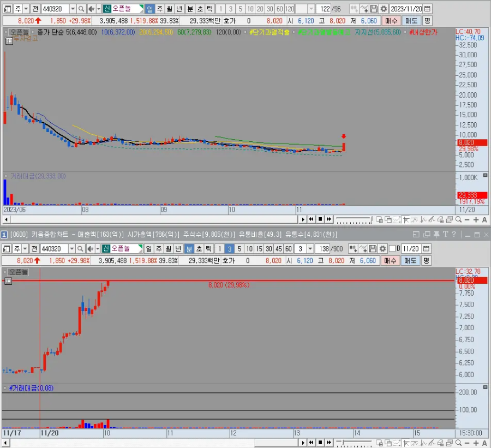Image resolution: width=491 pixels, height=448 pixels.
Task: Open stock code 440320 dropdown in lower chart
Action: 71,249
